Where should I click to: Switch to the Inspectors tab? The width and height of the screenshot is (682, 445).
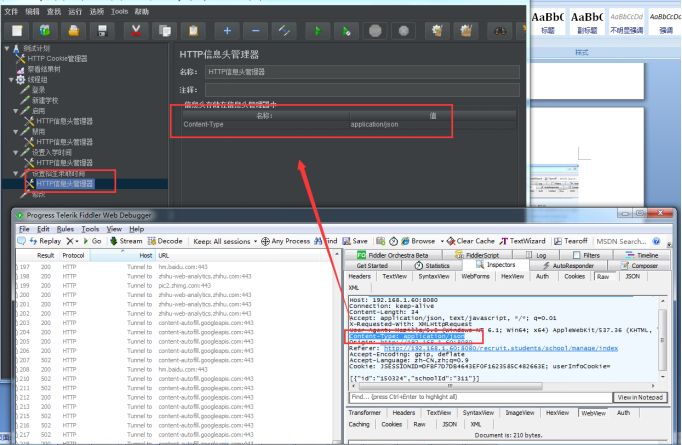coord(496,265)
